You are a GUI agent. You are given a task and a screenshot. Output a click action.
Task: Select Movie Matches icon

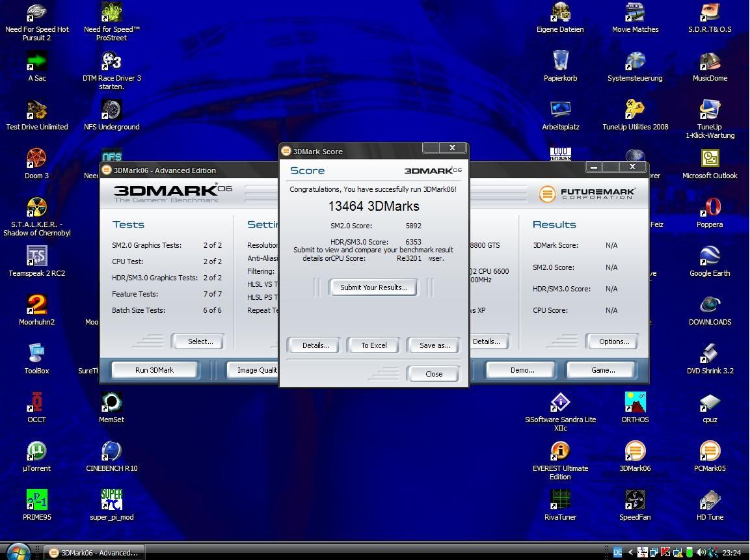tap(636, 18)
